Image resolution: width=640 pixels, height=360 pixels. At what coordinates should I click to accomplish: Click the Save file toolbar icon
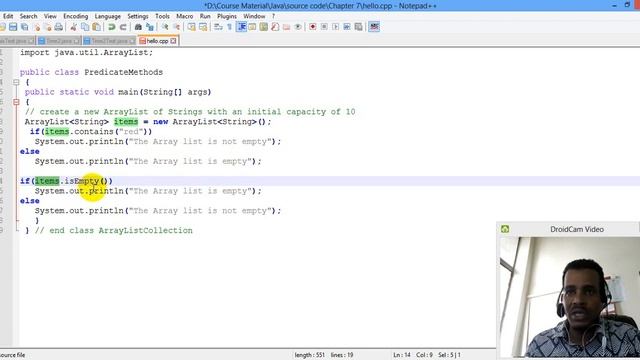[x=13, y=27]
